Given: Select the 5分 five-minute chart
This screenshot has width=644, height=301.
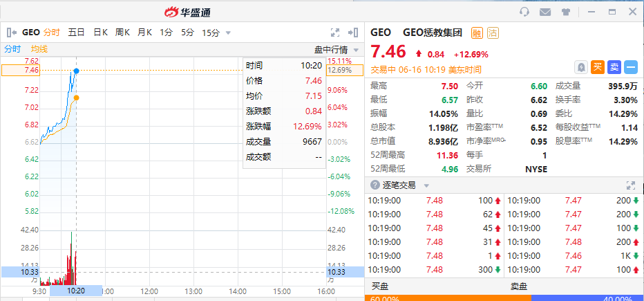Looking at the screenshot, I should click(188, 33).
